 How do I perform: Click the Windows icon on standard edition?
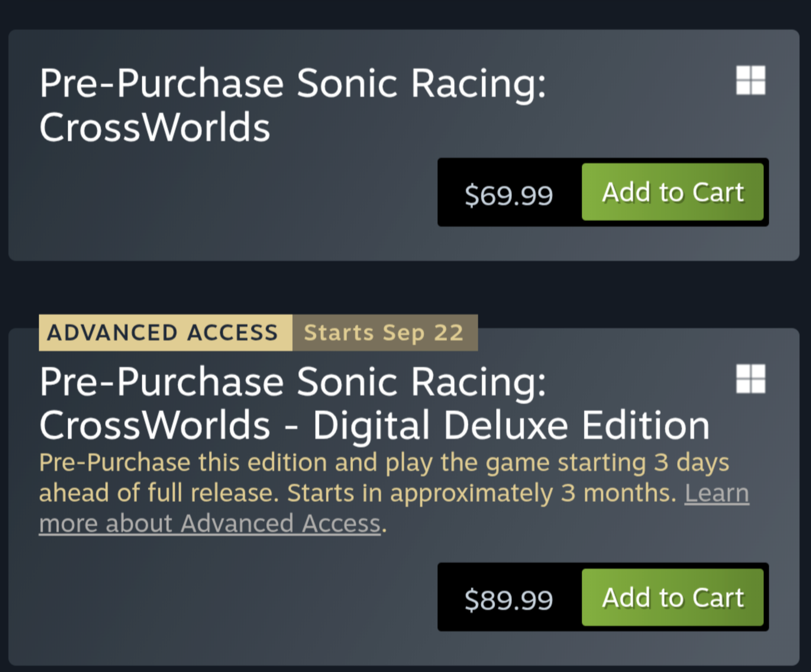(750, 80)
